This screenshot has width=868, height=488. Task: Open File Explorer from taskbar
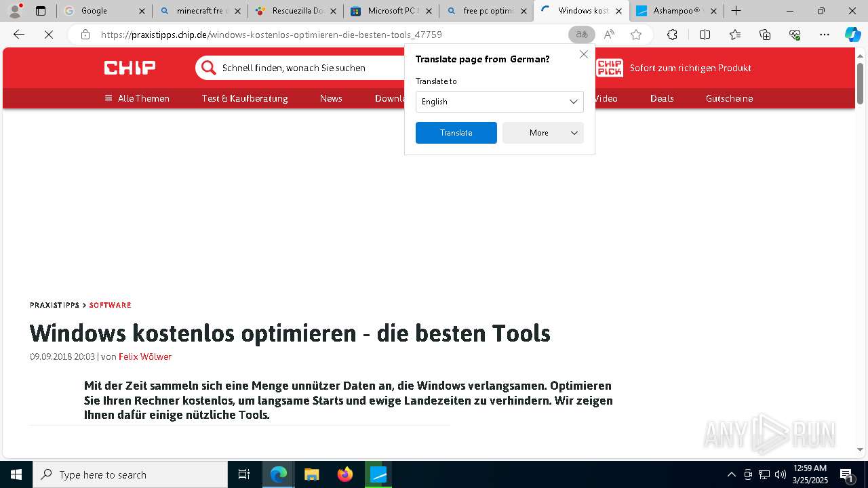pos(312,474)
